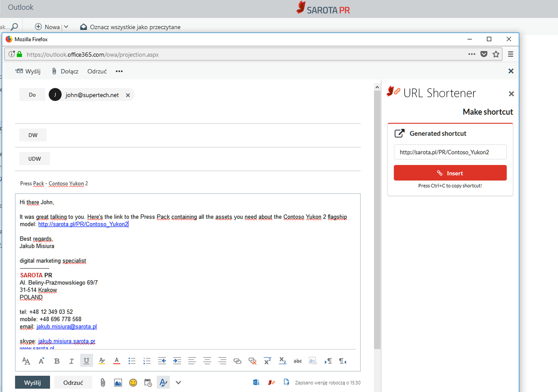Image resolution: width=558 pixels, height=392 pixels.
Task: Apply superscript formatting
Action: pyautogui.click(x=267, y=361)
